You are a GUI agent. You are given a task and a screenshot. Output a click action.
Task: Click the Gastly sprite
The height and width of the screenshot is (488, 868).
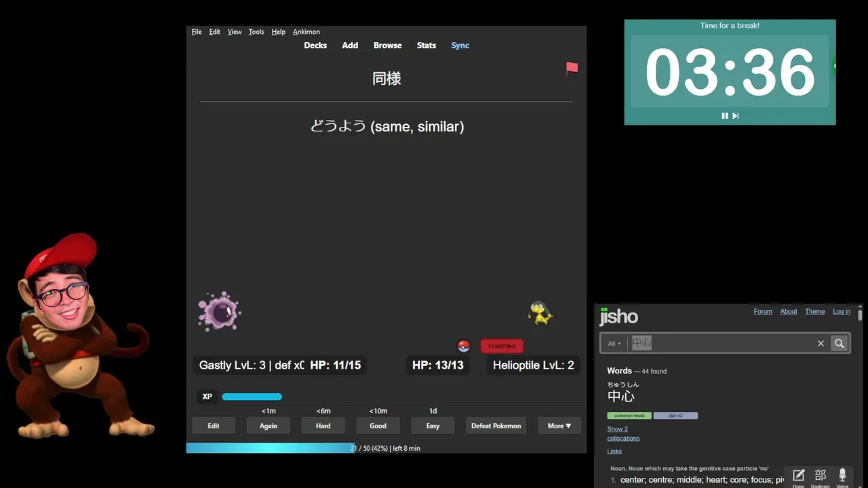click(220, 312)
